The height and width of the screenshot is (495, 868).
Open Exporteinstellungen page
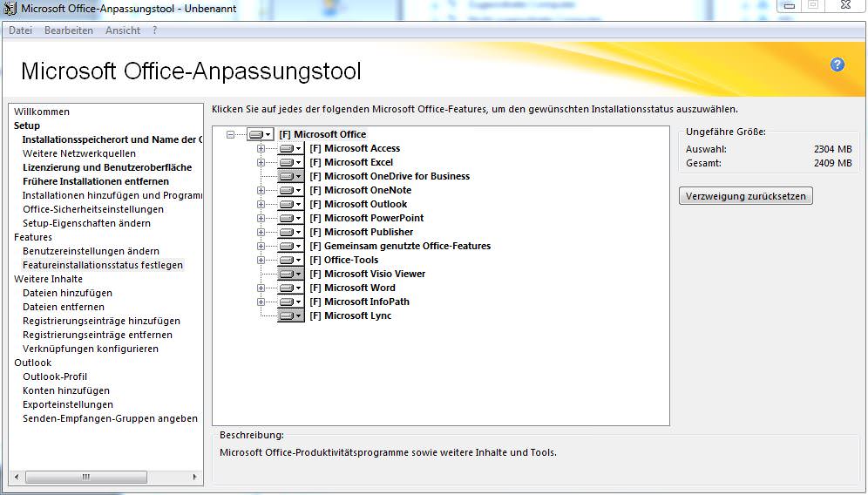click(x=67, y=404)
